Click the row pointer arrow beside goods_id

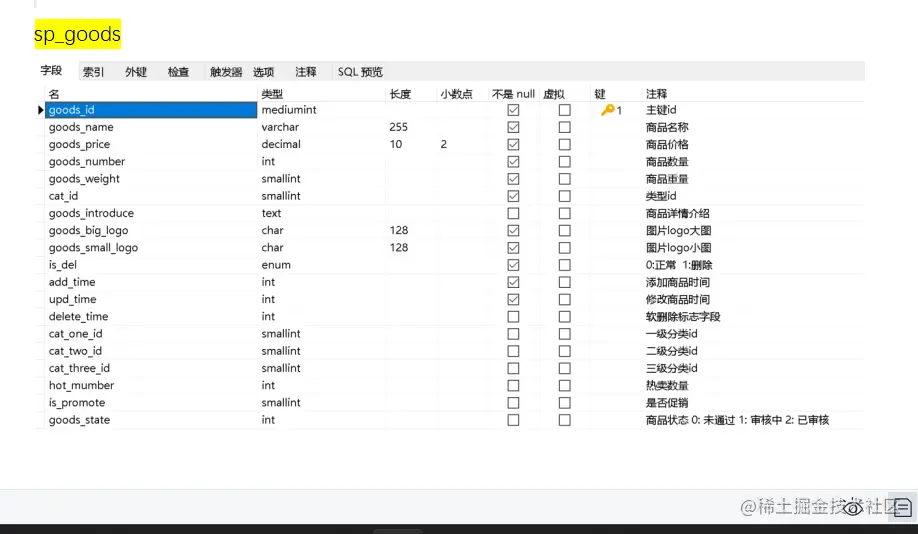(40, 109)
